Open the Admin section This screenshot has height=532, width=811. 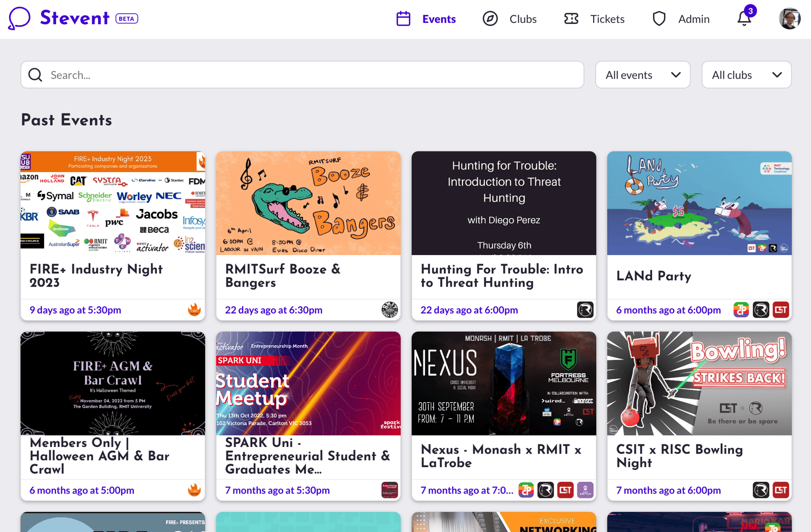pyautogui.click(x=681, y=19)
